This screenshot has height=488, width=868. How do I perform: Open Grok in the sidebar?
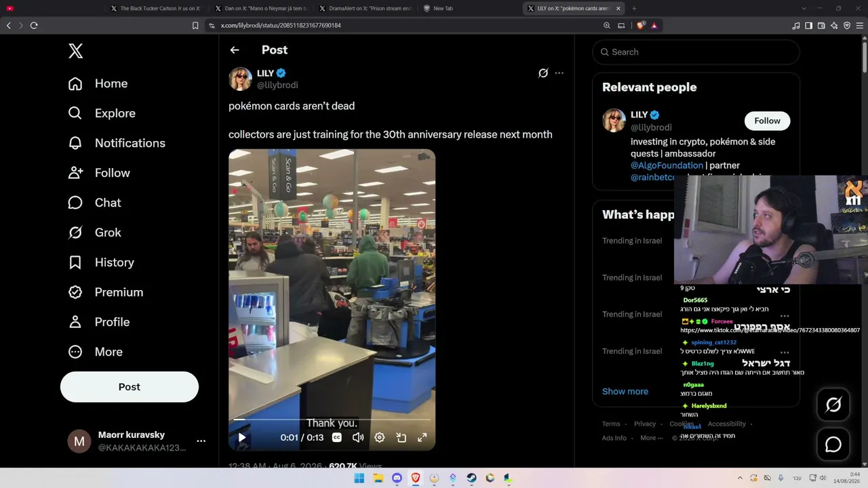point(94,232)
